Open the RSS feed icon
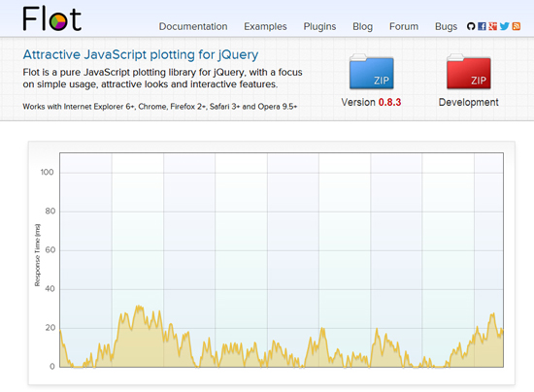 [x=517, y=26]
